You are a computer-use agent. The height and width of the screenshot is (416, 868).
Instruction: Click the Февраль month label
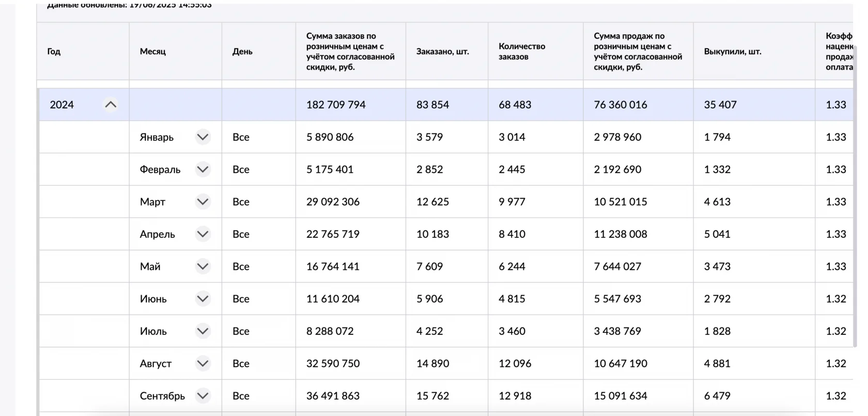pyautogui.click(x=160, y=170)
